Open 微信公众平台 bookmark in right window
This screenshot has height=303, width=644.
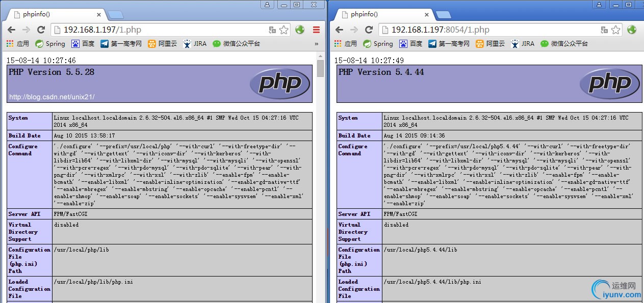tap(564, 44)
